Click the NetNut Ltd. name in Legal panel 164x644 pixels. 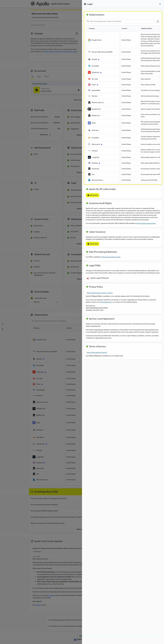pos(96,116)
